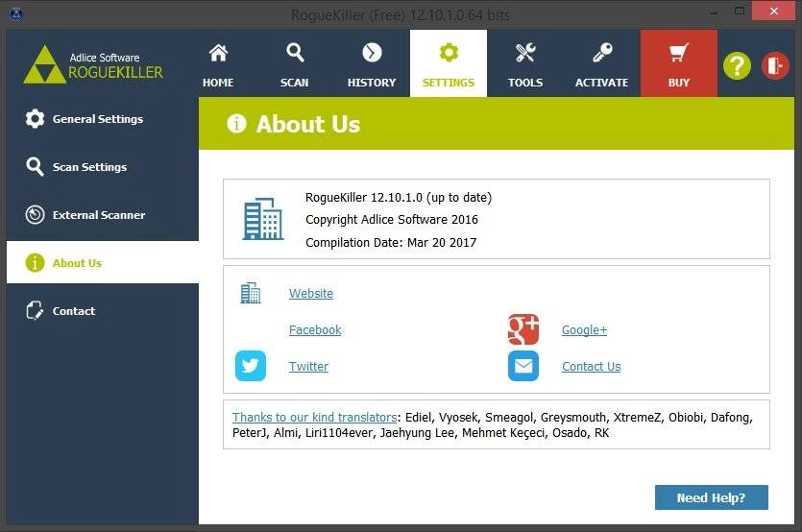Click the red exit door icon
The width and height of the screenshot is (802, 532).
point(775,65)
